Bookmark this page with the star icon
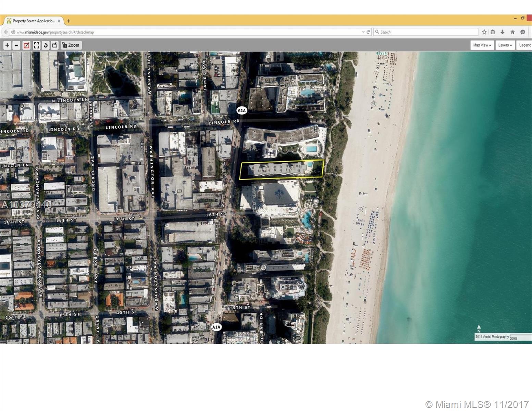Image resolution: width=532 pixels, height=411 pixels. pos(484,32)
